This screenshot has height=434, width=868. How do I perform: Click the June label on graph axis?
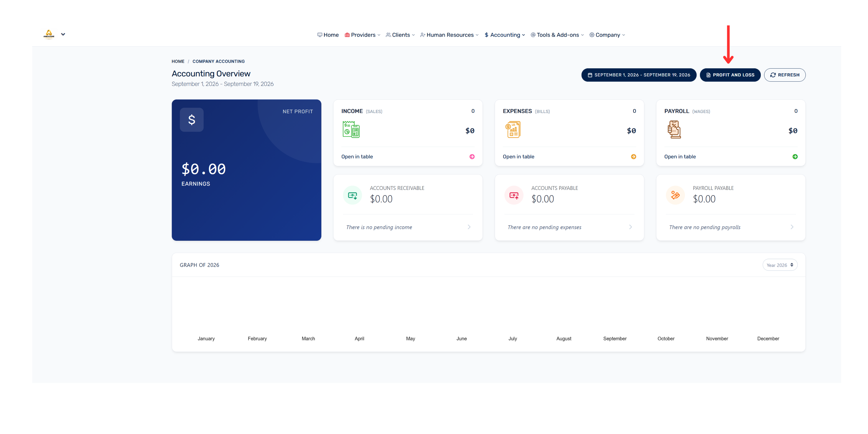(461, 339)
